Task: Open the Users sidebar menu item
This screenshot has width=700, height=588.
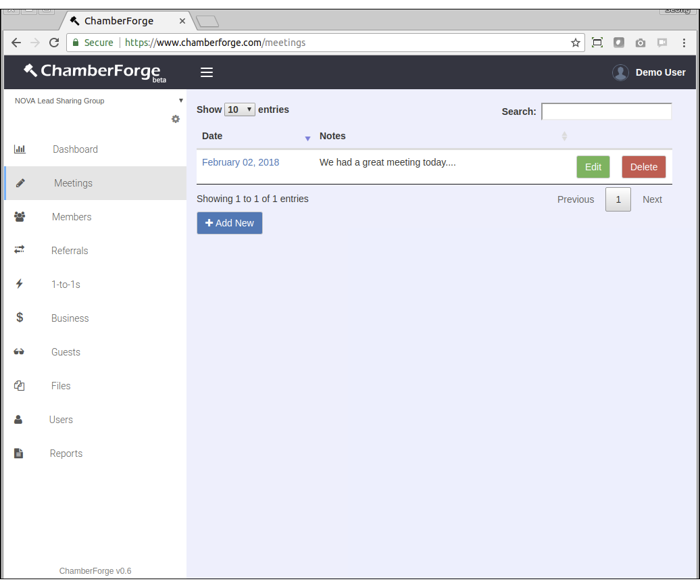Action: tap(61, 420)
